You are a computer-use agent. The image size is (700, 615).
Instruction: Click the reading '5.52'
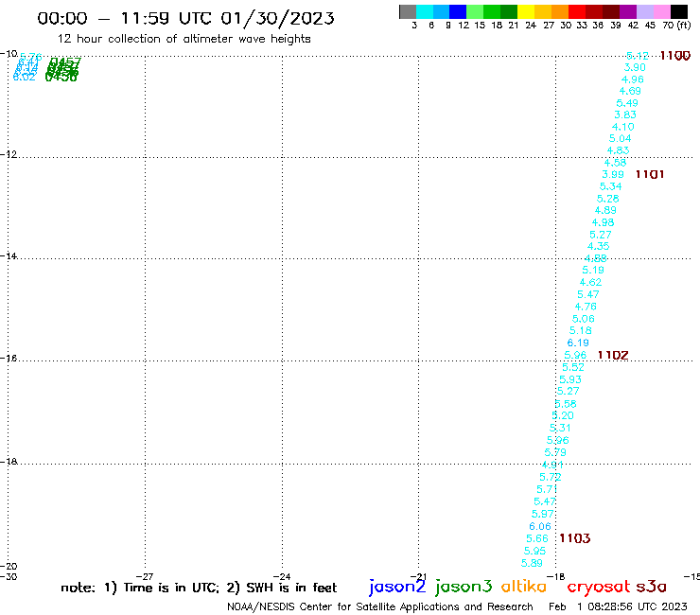pyautogui.click(x=573, y=367)
